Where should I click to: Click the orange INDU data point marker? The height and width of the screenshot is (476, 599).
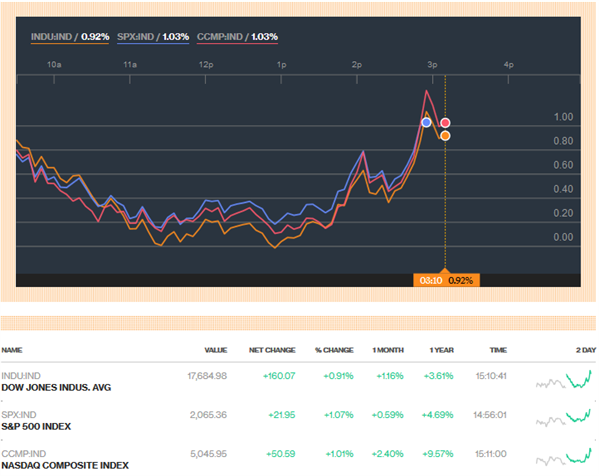point(445,136)
